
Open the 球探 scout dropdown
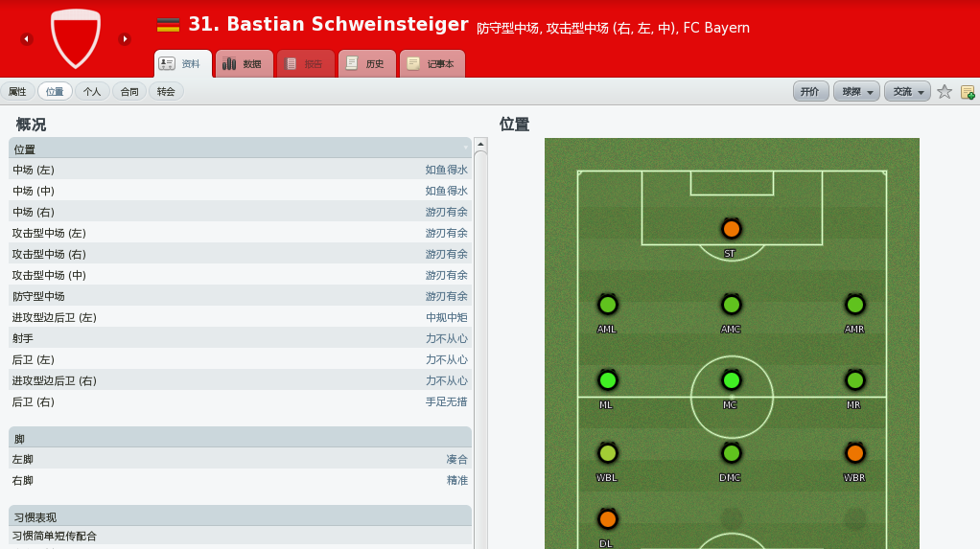[x=856, y=92]
